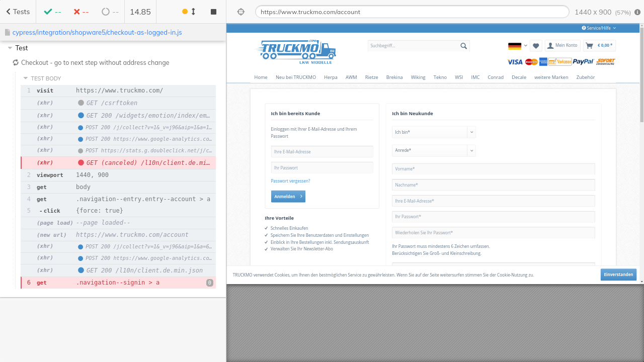Focus the 'Ihre E-Mail-Adresse' login field

click(x=322, y=152)
